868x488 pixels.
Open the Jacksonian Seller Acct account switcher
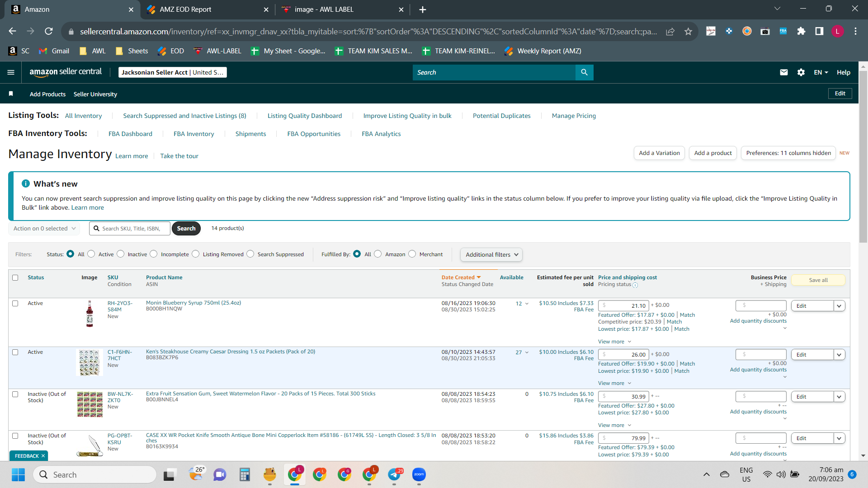click(x=173, y=72)
